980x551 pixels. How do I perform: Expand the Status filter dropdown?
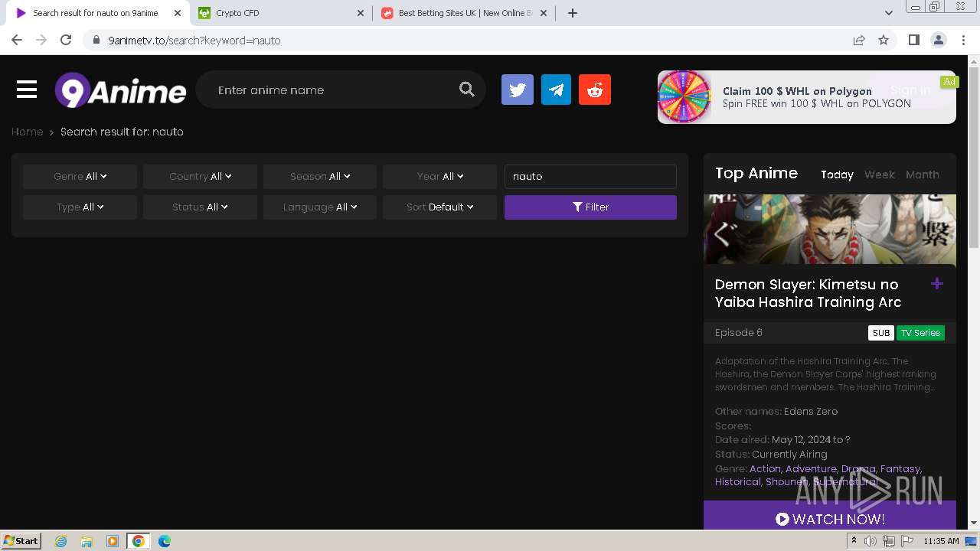[x=200, y=207]
